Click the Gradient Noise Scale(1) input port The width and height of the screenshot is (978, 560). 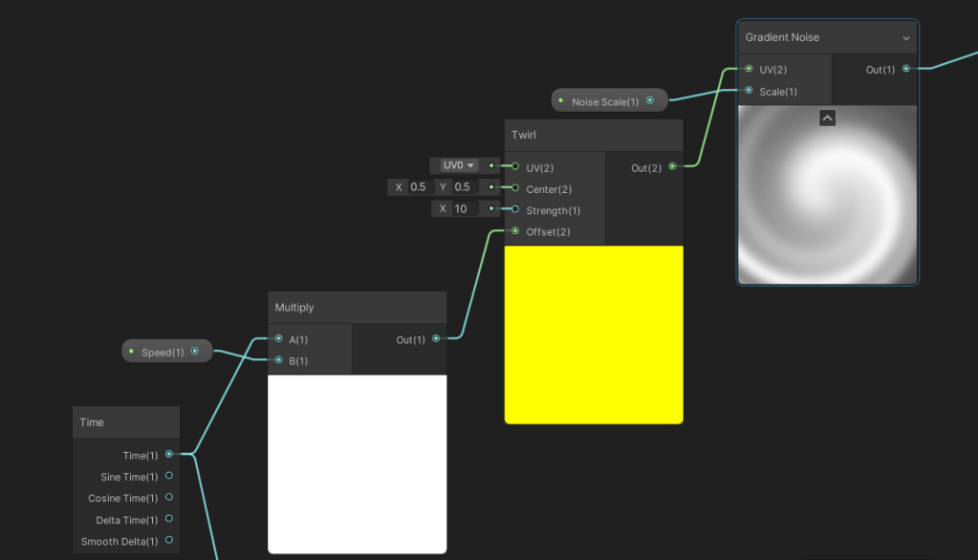point(749,91)
